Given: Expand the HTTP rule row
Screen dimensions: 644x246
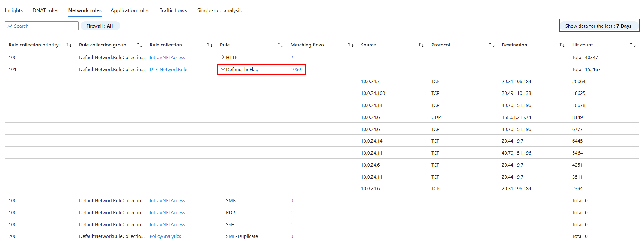Looking at the screenshot, I should [x=223, y=57].
